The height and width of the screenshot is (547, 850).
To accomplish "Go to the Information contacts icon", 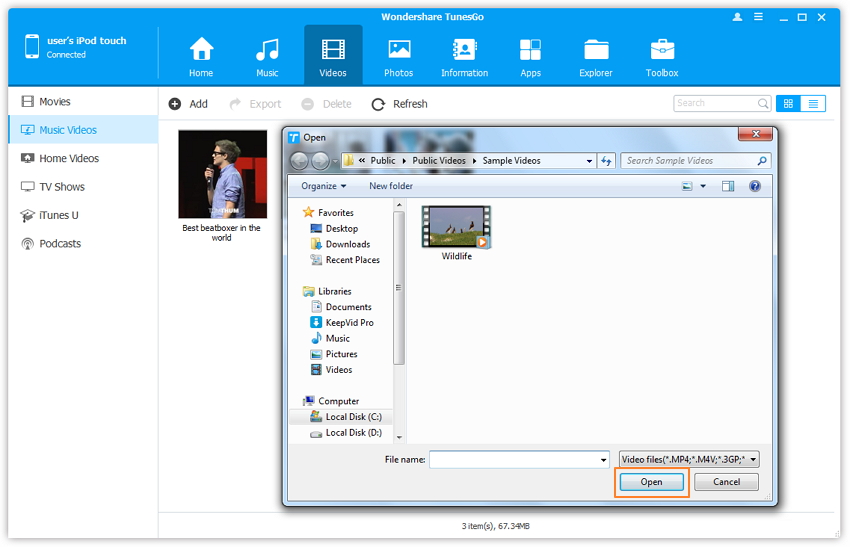I will coord(464,51).
